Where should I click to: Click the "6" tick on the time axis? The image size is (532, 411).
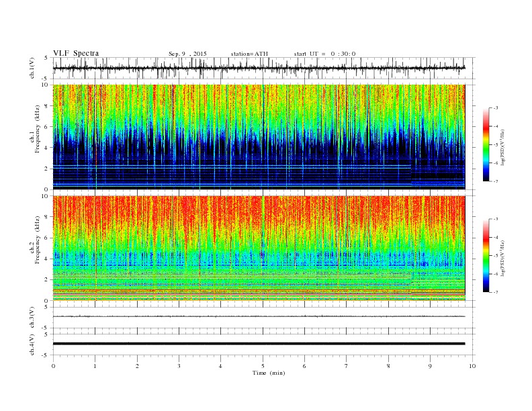(304, 366)
